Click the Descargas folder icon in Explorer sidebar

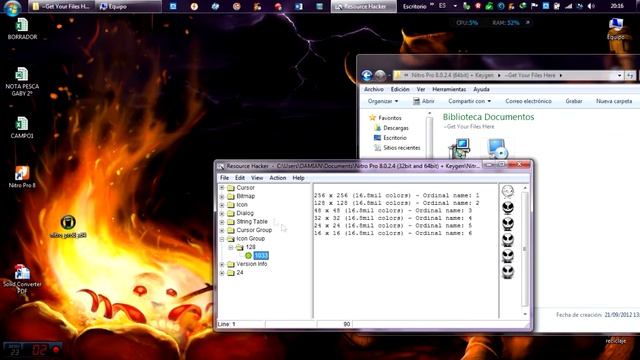[x=378, y=128]
